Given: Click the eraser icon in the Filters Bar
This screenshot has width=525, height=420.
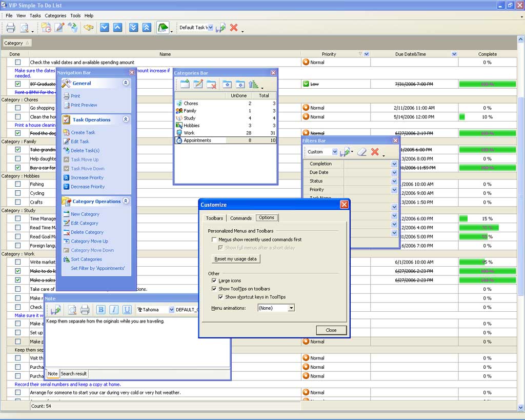Looking at the screenshot, I should coord(362,152).
